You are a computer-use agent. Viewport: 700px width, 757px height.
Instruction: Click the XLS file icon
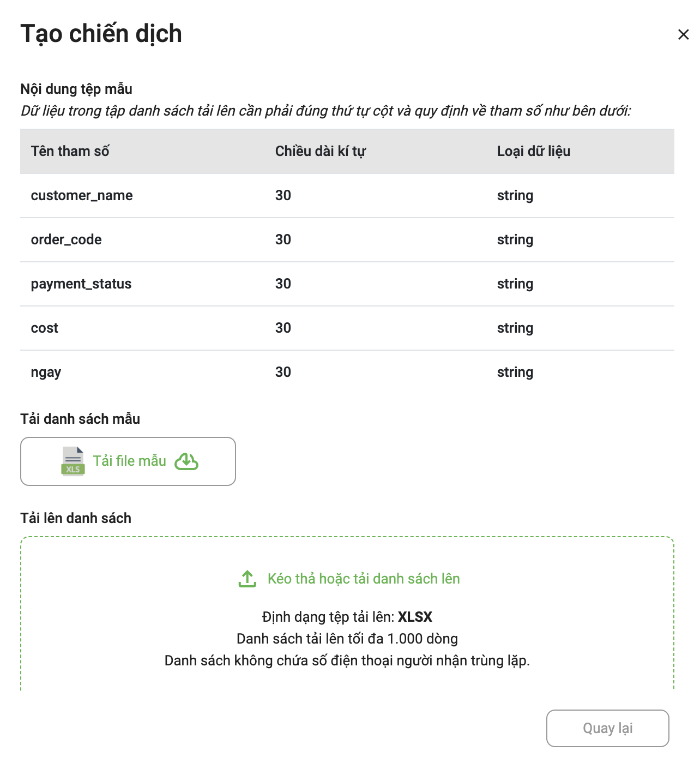(73, 461)
